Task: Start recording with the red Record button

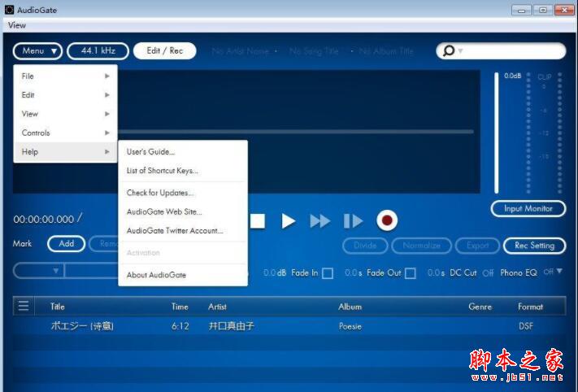Action: tap(387, 220)
